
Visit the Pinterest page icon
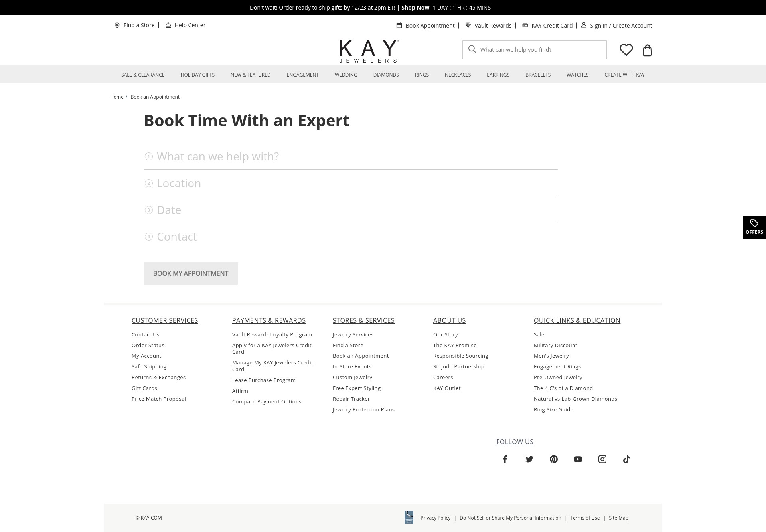pos(554,459)
